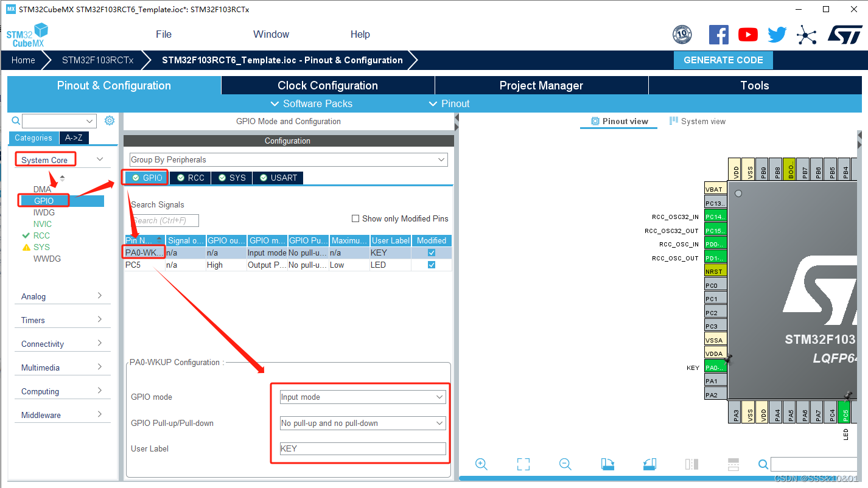Screen dimensions: 868x488
Task: Select IWDG in System Core list
Action: (44, 212)
